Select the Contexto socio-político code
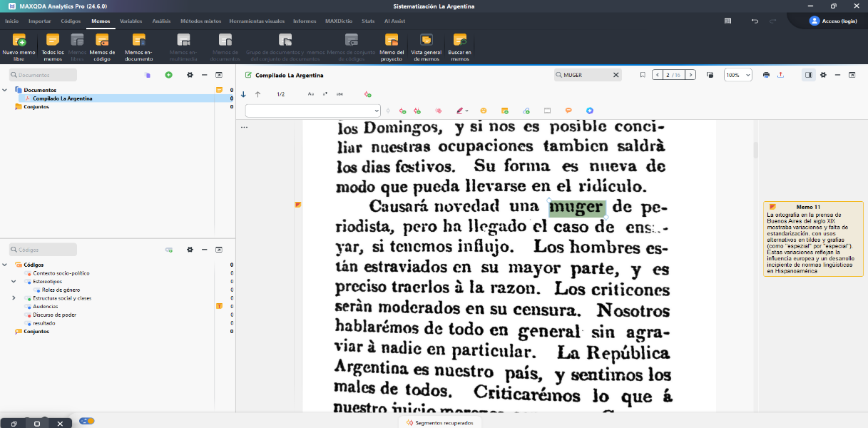 coord(61,273)
